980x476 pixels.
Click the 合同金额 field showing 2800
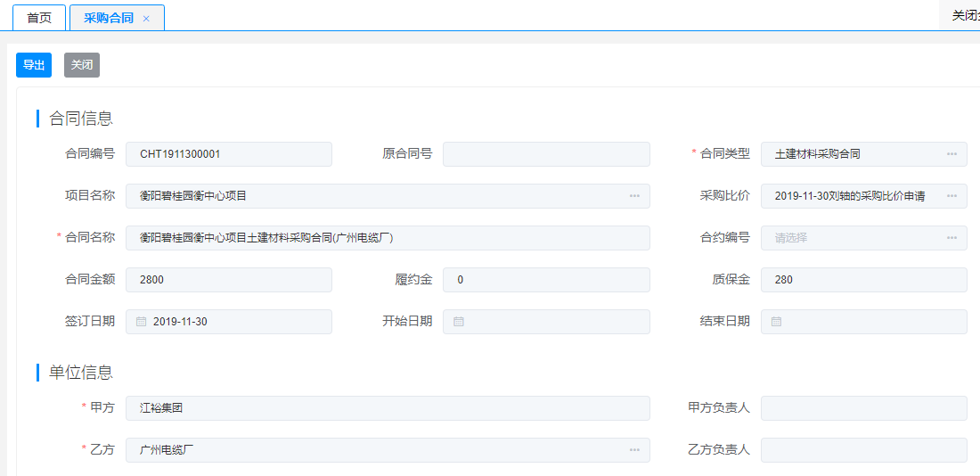point(229,280)
